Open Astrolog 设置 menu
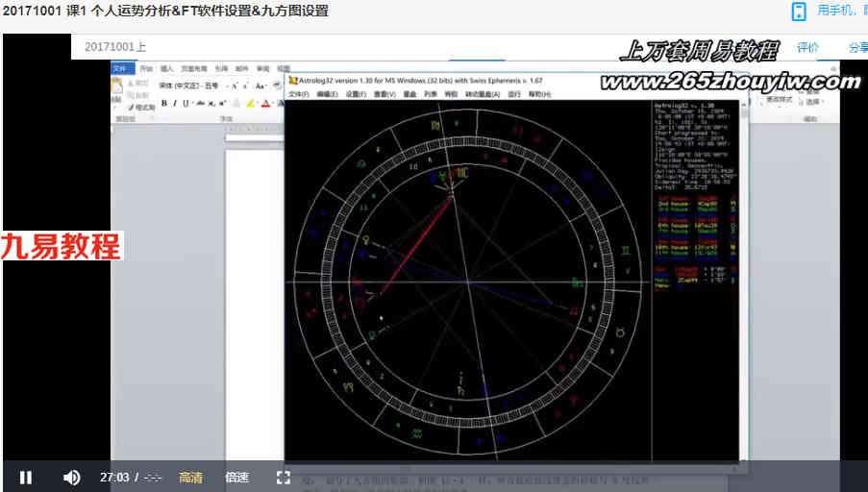Viewport: 868px width, 492px height. click(x=356, y=94)
